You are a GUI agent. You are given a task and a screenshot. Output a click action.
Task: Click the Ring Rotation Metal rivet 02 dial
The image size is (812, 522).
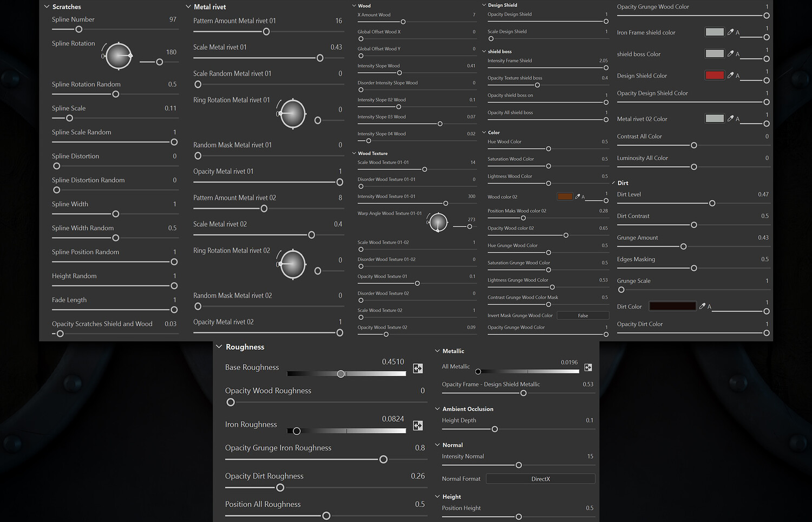coord(292,264)
